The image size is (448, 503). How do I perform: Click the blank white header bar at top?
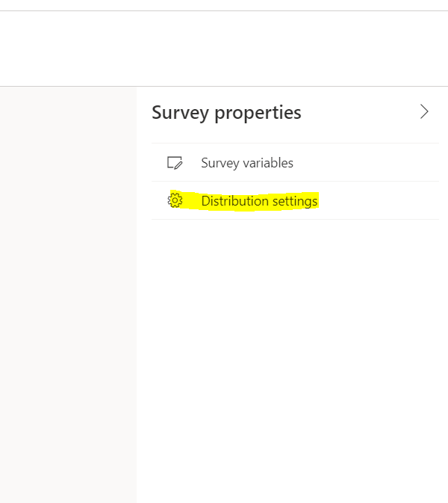click(x=224, y=49)
